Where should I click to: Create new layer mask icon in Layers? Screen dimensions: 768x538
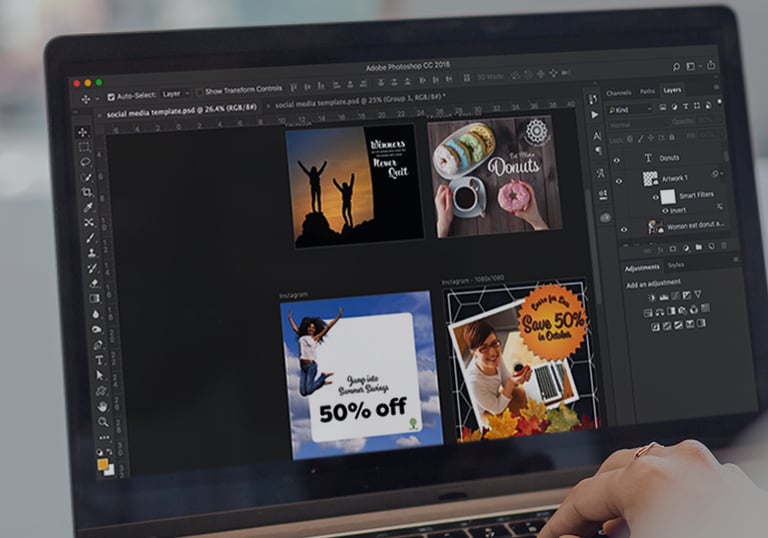pyautogui.click(x=673, y=249)
